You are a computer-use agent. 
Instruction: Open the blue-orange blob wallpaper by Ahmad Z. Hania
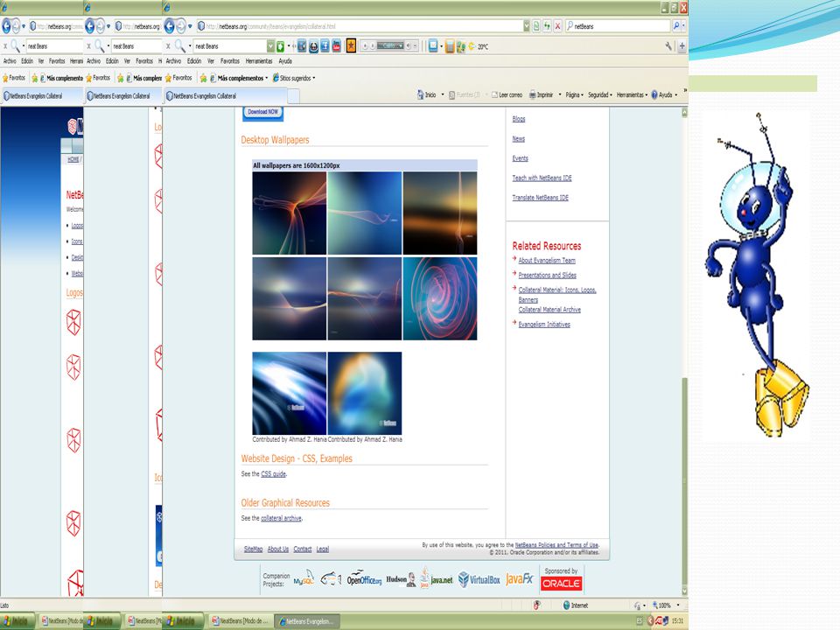pyautogui.click(x=364, y=393)
